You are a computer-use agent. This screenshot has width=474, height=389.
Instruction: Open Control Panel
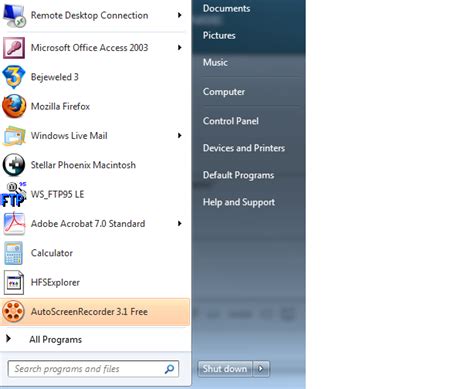231,121
